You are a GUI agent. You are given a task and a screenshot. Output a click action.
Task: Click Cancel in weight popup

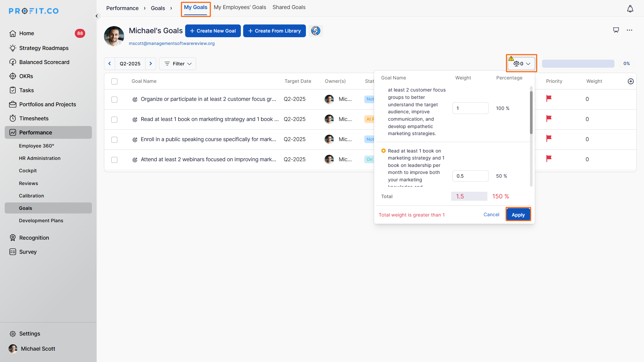click(491, 215)
